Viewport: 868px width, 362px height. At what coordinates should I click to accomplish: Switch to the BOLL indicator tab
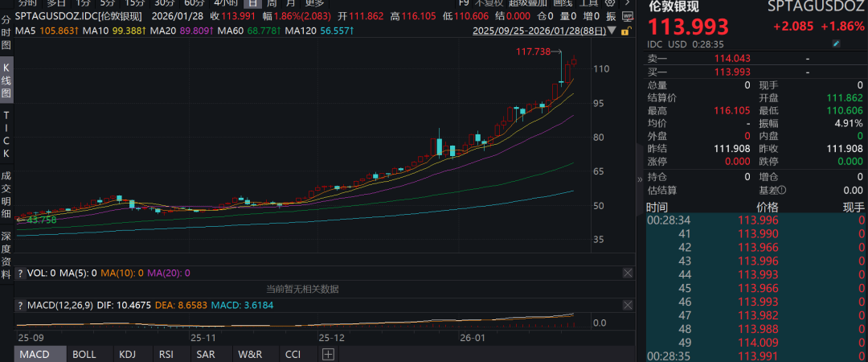point(84,354)
